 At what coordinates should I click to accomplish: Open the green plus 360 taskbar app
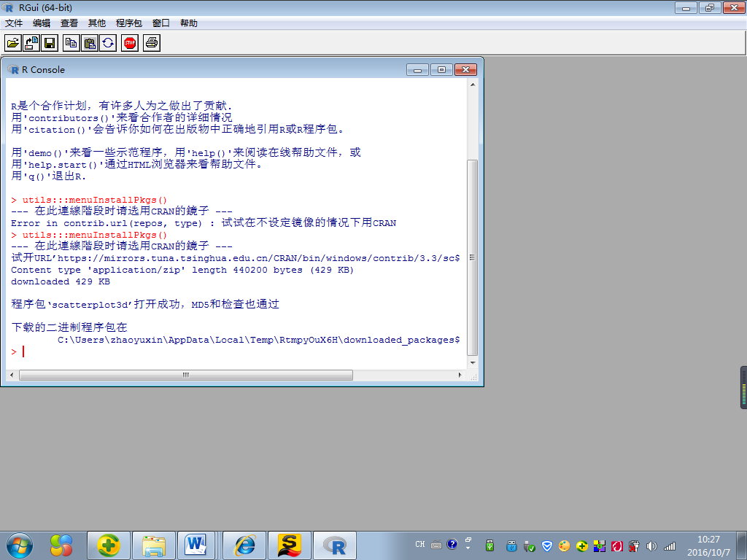(x=109, y=545)
